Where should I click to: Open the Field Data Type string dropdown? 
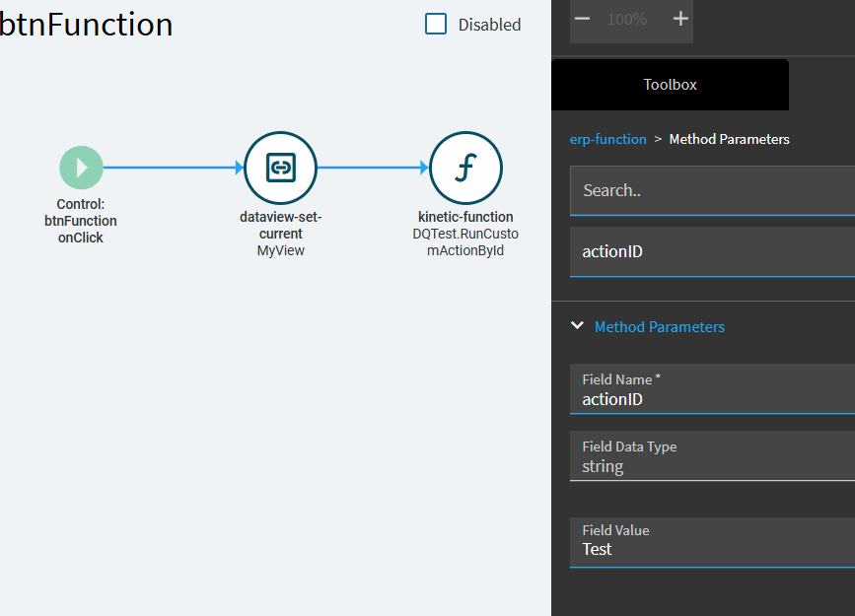(712, 456)
